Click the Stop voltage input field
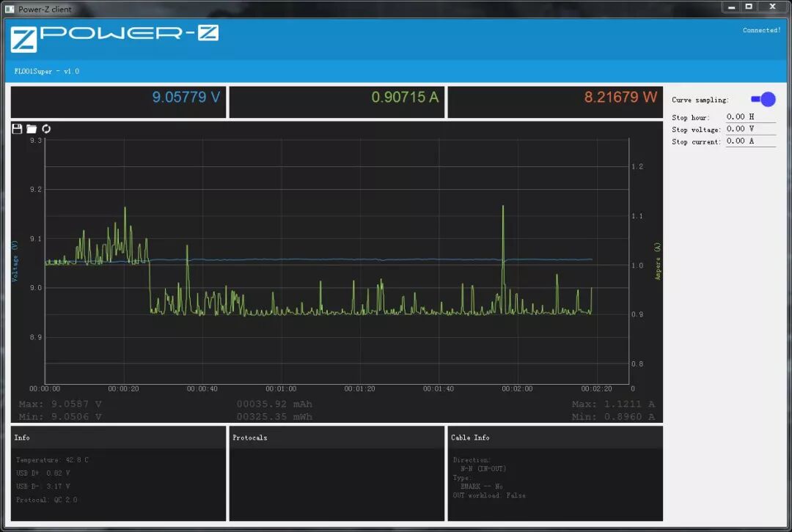This screenshot has width=792, height=532. tap(751, 129)
